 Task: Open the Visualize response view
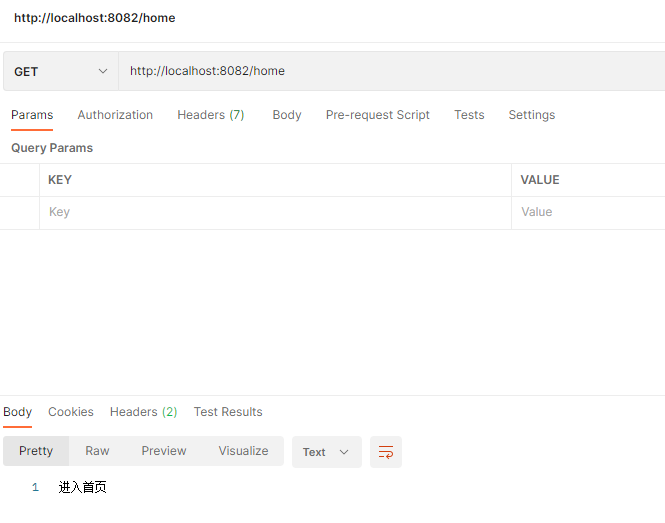pos(243,451)
